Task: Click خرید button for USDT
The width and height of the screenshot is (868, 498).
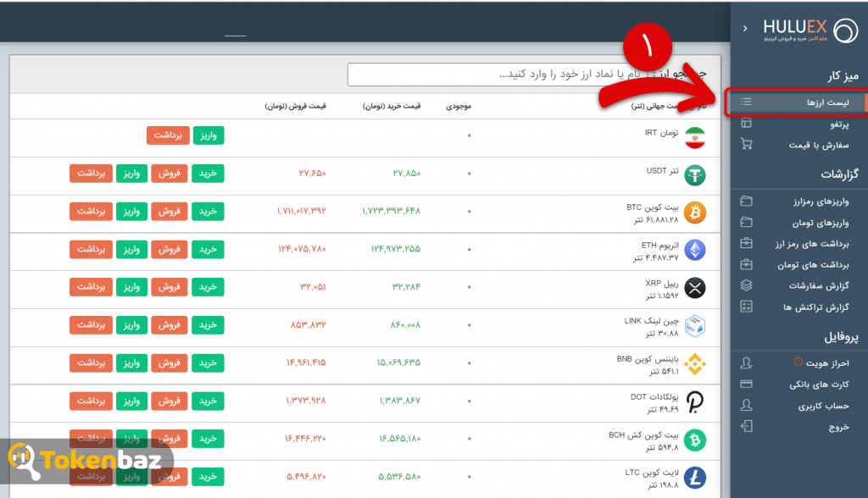Action: pyautogui.click(x=208, y=173)
